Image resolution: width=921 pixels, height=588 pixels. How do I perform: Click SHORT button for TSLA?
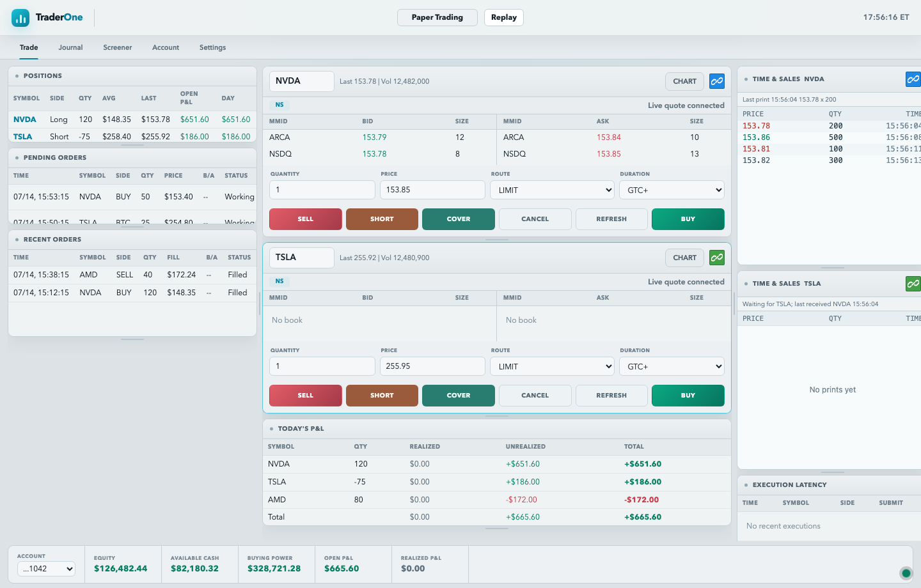pos(382,396)
